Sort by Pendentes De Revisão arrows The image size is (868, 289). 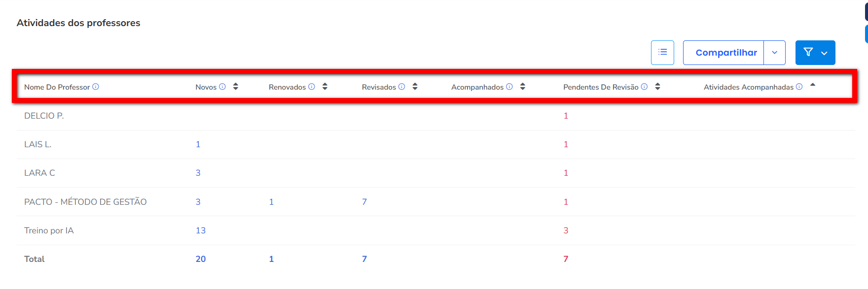657,87
